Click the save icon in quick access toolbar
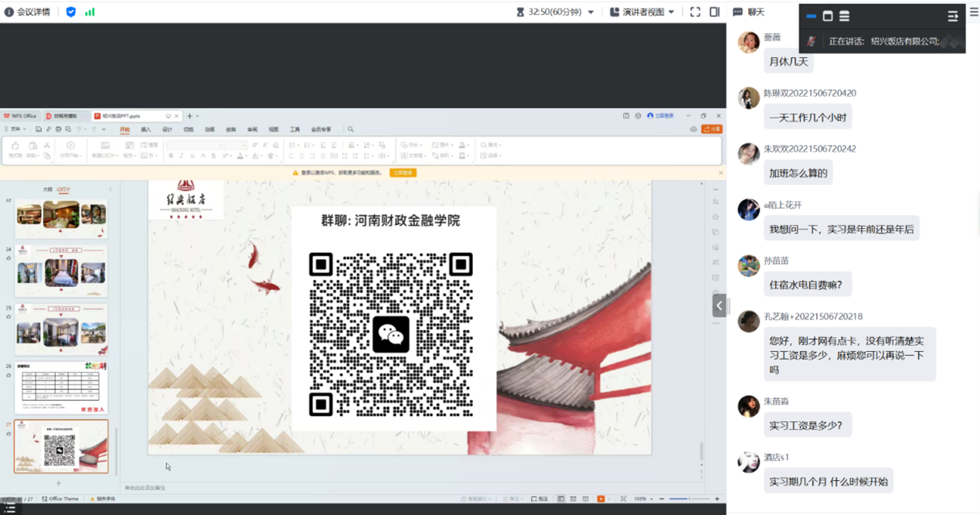 tap(39, 129)
